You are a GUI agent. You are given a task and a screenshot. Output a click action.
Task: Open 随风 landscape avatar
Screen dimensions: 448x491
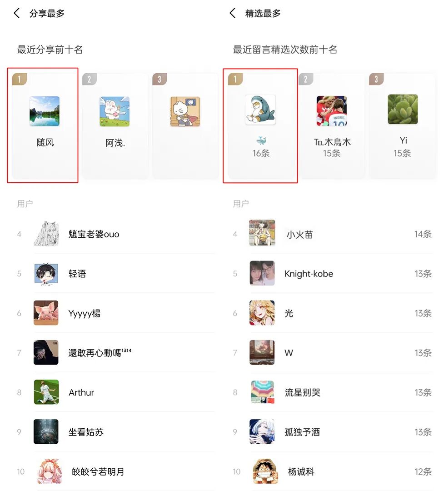click(x=45, y=111)
